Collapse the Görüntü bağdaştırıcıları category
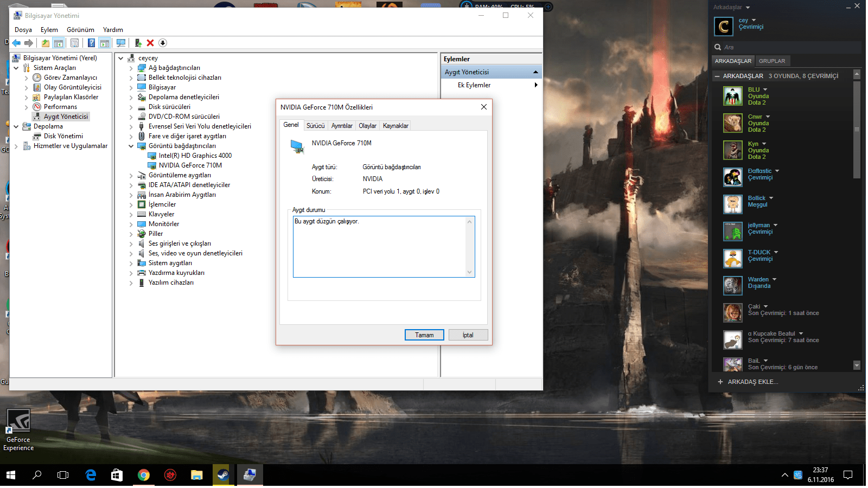 [131, 146]
